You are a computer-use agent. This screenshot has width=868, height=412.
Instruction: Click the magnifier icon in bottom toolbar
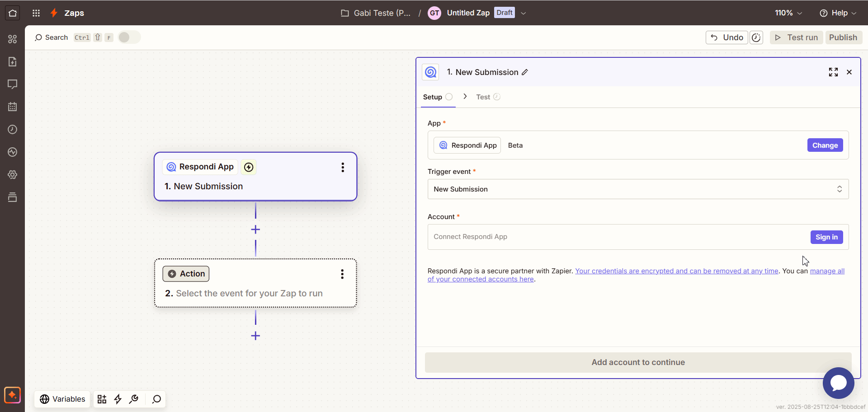click(156, 399)
